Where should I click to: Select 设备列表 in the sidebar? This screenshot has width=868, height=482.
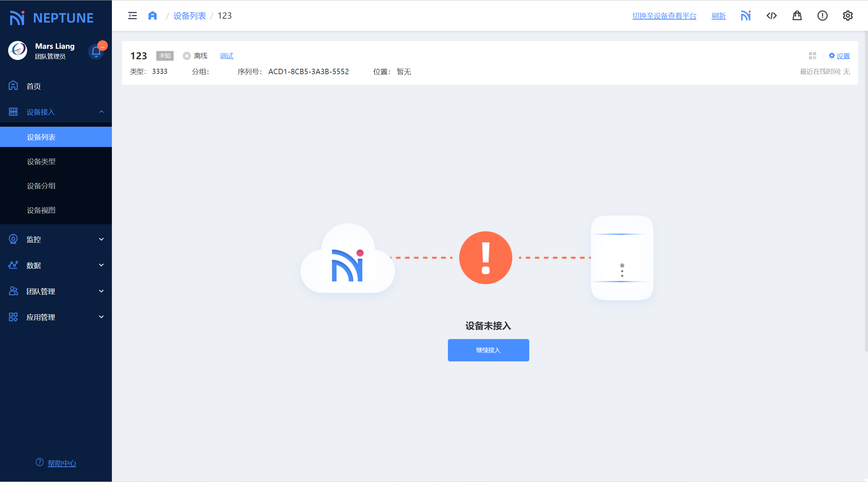(56, 137)
